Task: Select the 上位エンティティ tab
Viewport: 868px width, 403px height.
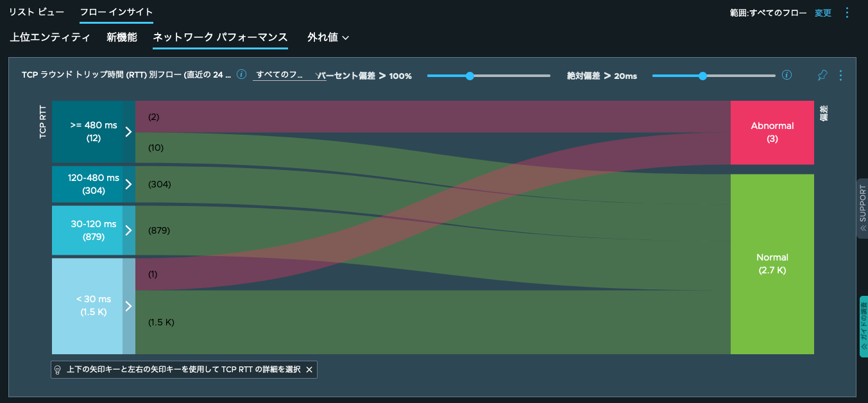Action: (x=50, y=37)
